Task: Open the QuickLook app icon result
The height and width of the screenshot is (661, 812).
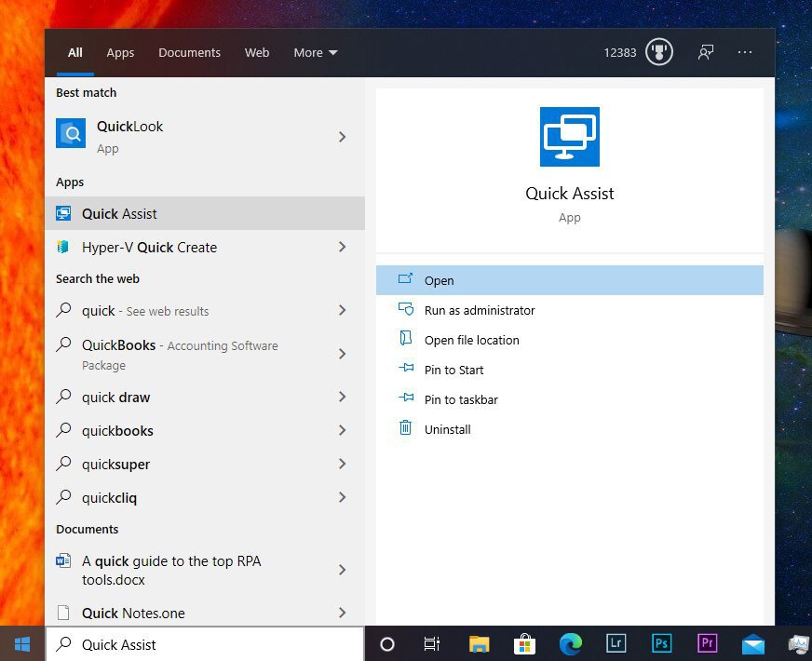Action: tap(71, 133)
